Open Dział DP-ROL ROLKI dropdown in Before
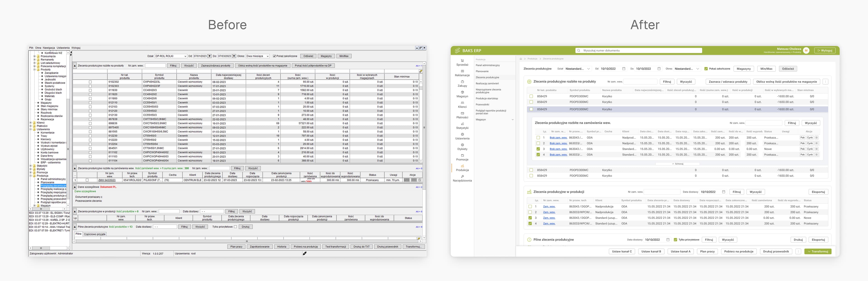 [x=171, y=56]
